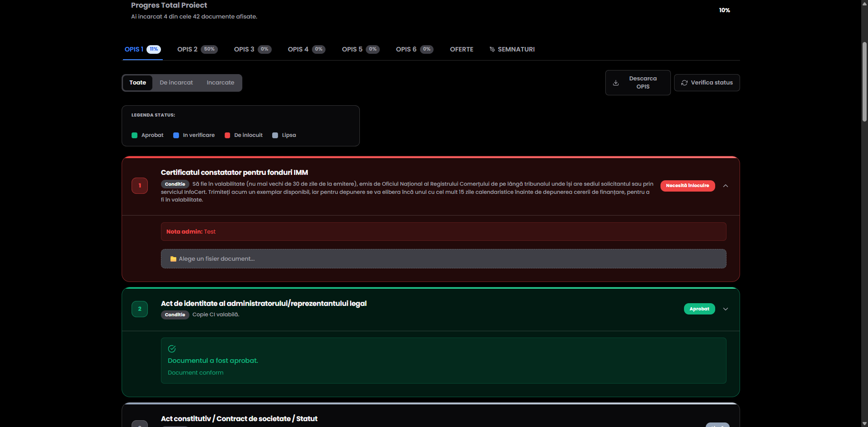The image size is (868, 427).
Task: Click the gray Lipsa legend square
Action: tap(275, 135)
